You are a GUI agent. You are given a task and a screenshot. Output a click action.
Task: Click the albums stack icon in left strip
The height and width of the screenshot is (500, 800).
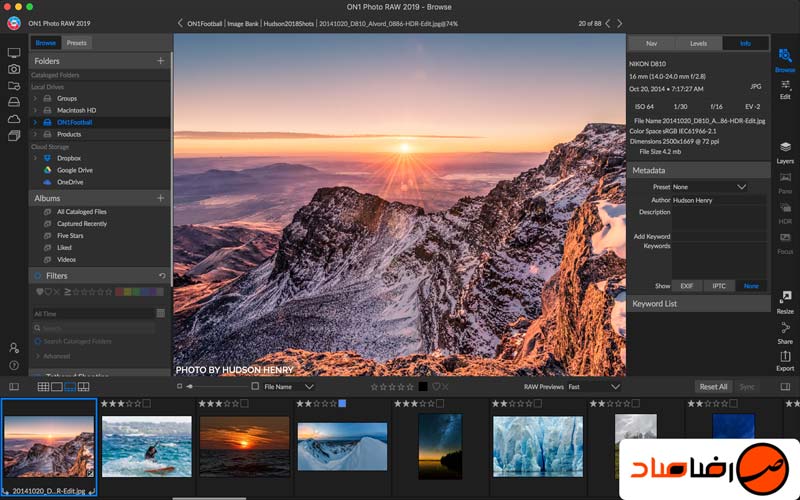14,135
